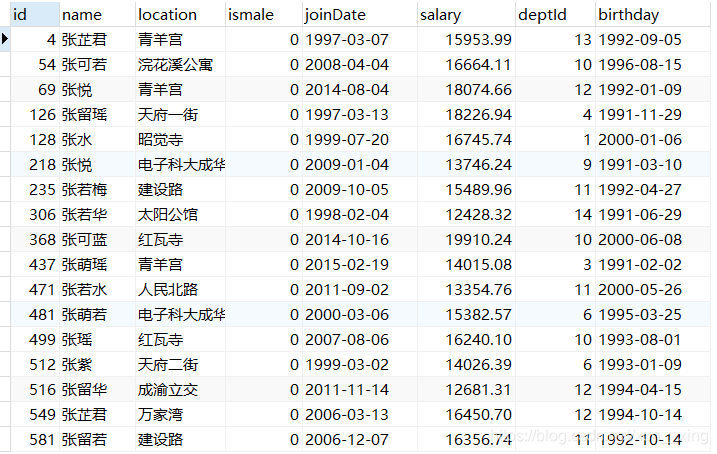Click salary 16240.10
This screenshot has width=717, height=454.
466,340
